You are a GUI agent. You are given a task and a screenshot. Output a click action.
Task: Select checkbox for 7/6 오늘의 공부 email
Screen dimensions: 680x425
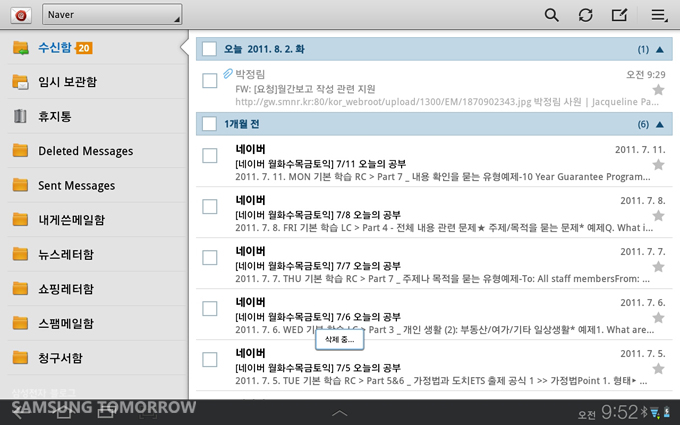point(209,309)
